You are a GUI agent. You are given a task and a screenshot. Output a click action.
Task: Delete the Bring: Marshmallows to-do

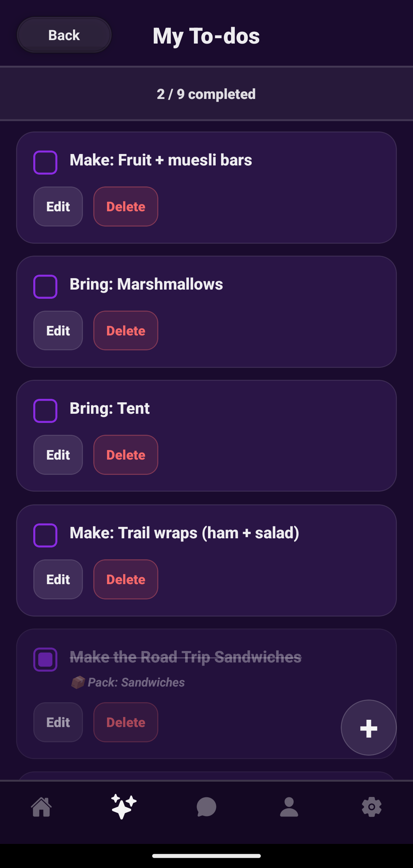point(126,331)
